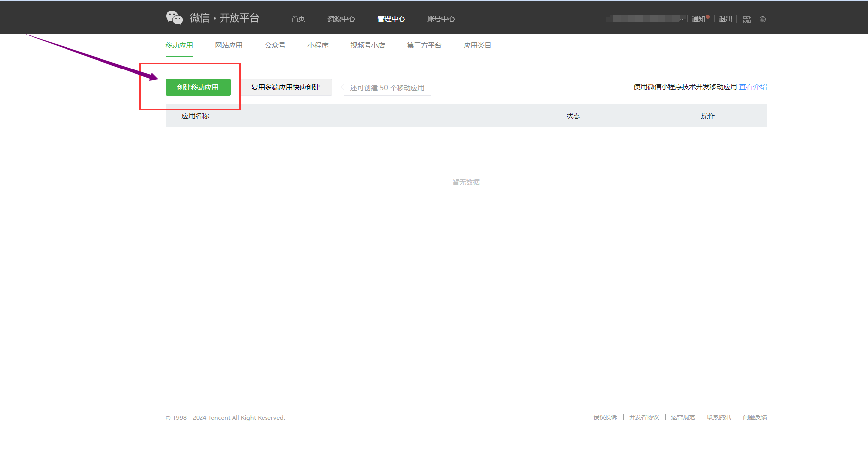Click 退出 to log out
Viewport: 868px width, 451px height.
[x=725, y=19]
